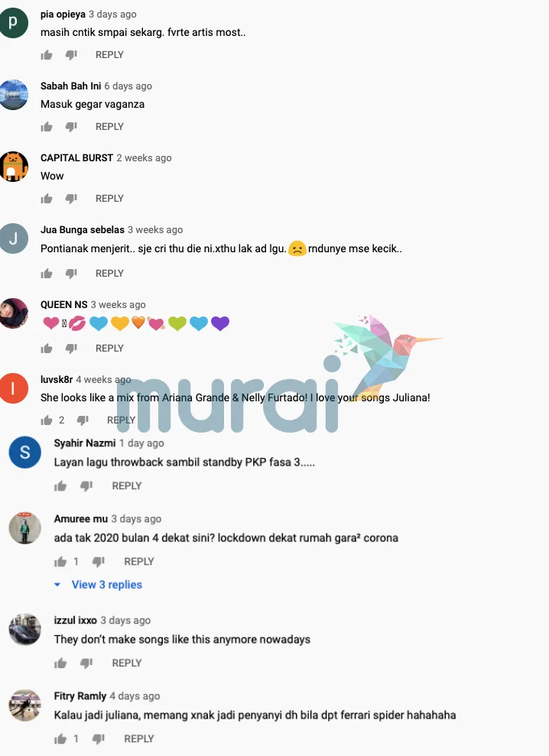
Task: Dislike Jua Bunga sebelas's comment
Action: click(x=71, y=274)
